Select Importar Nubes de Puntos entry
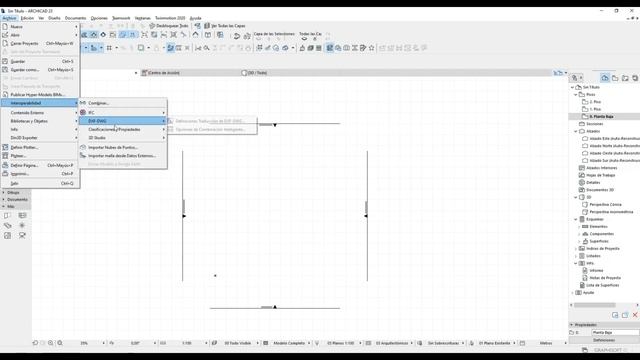Image resolution: width=640 pixels, height=360 pixels. [x=123, y=147]
